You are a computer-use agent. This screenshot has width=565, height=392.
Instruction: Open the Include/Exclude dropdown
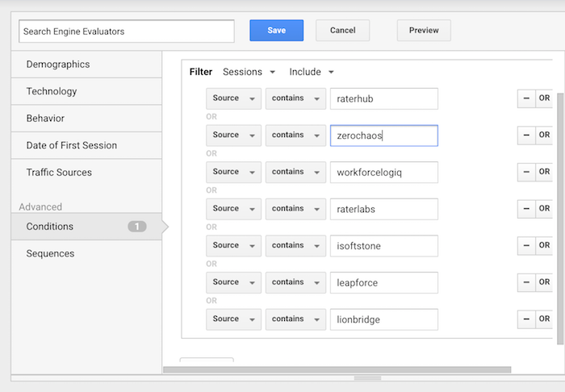pos(312,72)
